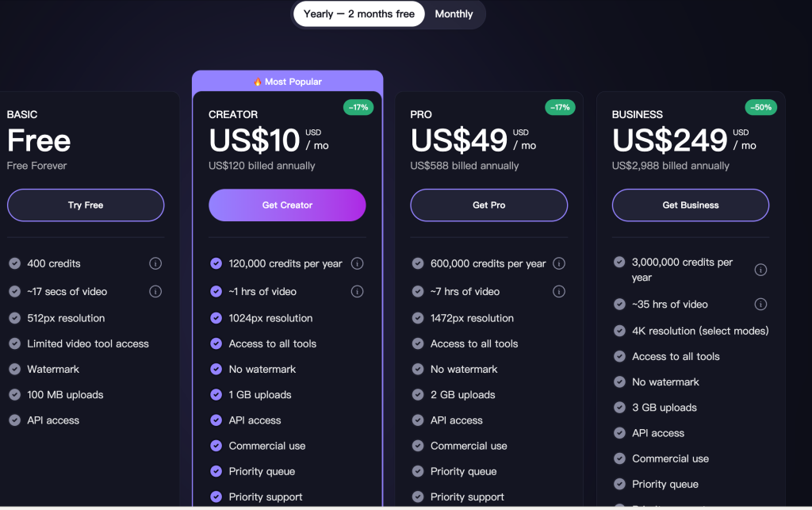Click the info icon next to ~7 hrs of video
The width and height of the screenshot is (812, 510).
tap(559, 291)
